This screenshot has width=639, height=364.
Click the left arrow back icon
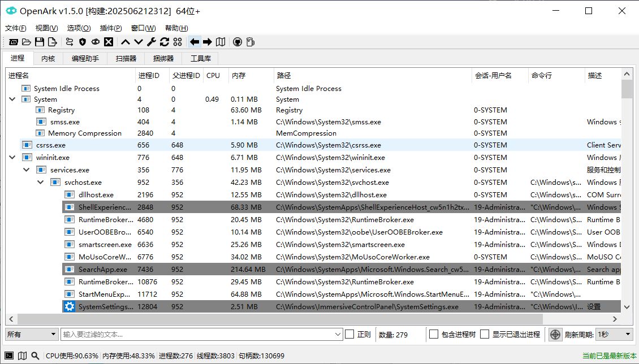(x=195, y=42)
